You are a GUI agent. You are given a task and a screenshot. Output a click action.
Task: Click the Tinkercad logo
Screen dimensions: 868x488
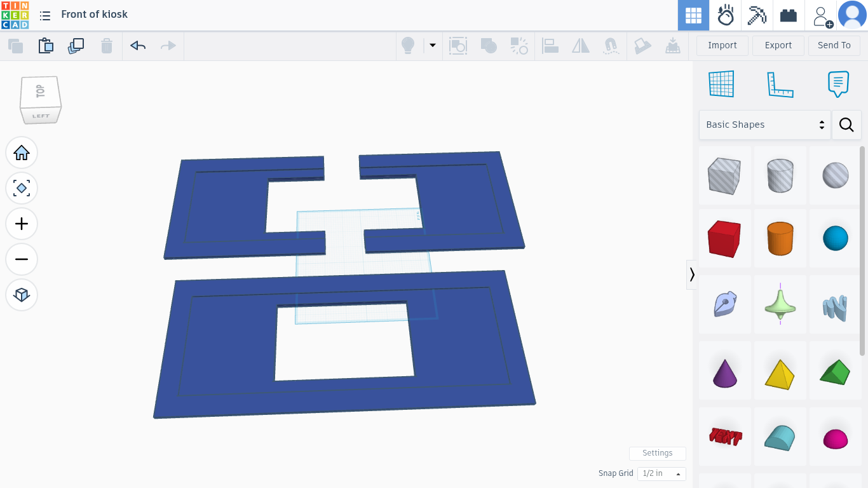tap(15, 15)
